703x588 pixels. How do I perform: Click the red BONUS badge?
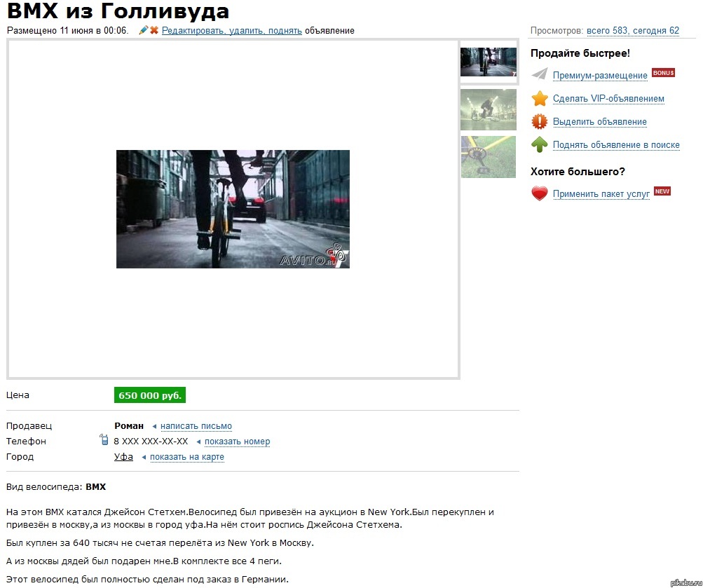(x=663, y=73)
